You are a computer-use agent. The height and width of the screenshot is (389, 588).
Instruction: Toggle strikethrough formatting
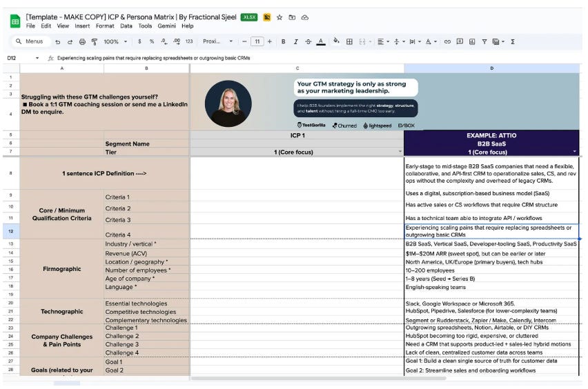(x=308, y=41)
